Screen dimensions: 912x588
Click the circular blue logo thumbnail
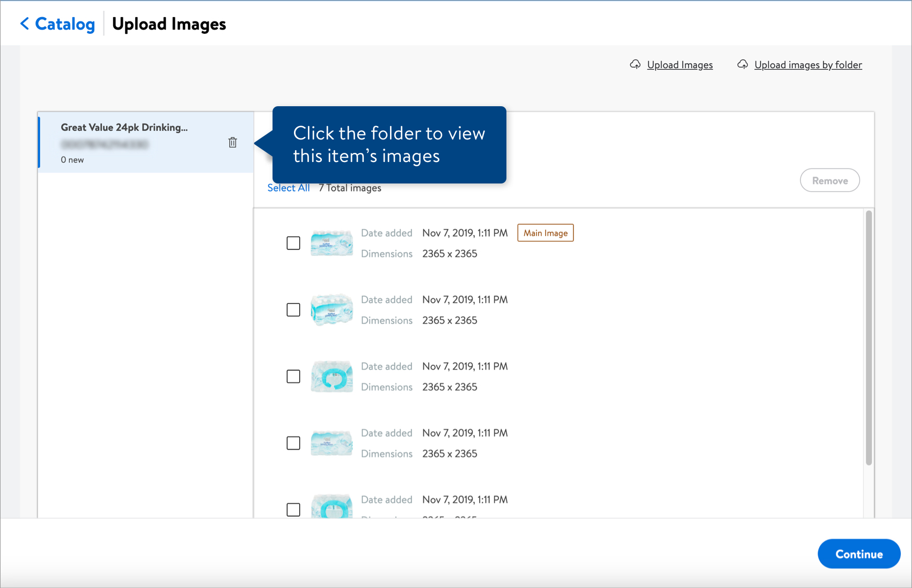[x=331, y=377]
